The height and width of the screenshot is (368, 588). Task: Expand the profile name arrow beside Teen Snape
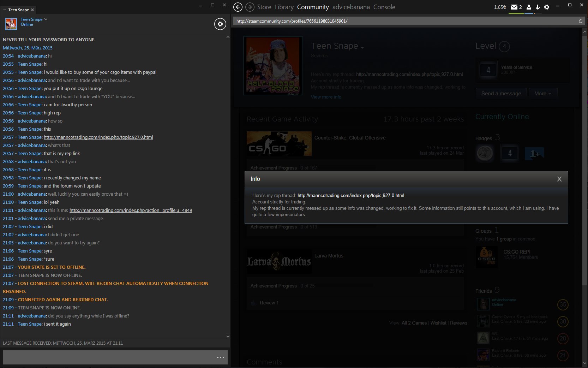coord(362,47)
